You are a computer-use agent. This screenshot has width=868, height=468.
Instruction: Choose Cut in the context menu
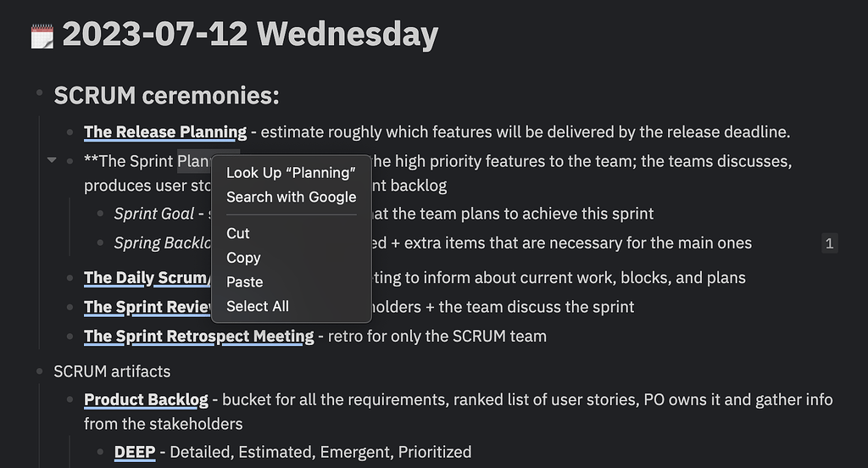pyautogui.click(x=238, y=233)
